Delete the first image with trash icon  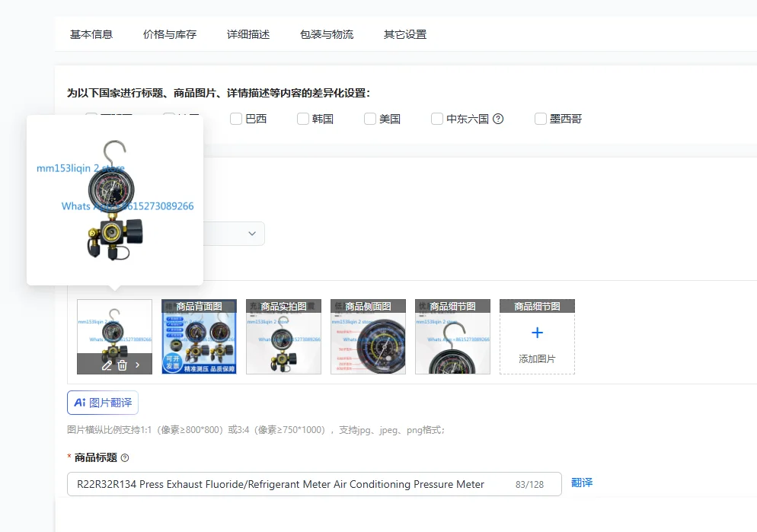122,365
